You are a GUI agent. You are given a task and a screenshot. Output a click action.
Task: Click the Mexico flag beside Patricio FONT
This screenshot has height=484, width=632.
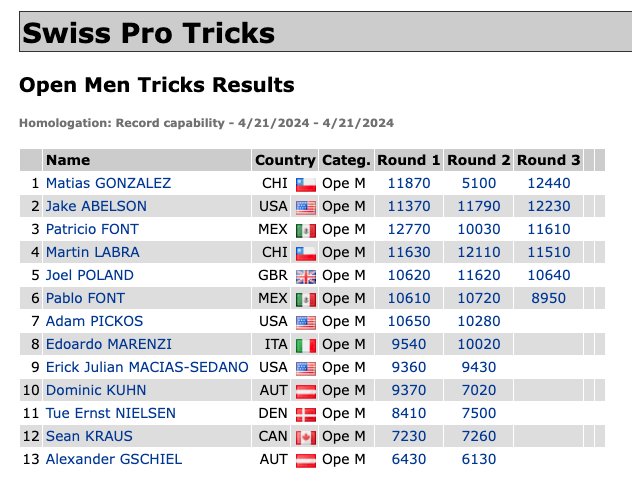click(305, 230)
